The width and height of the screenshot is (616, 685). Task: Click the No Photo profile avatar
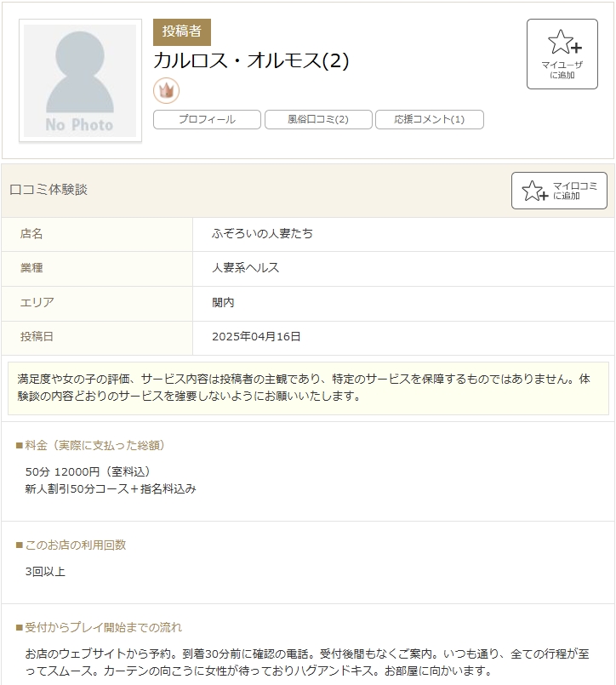(x=80, y=81)
